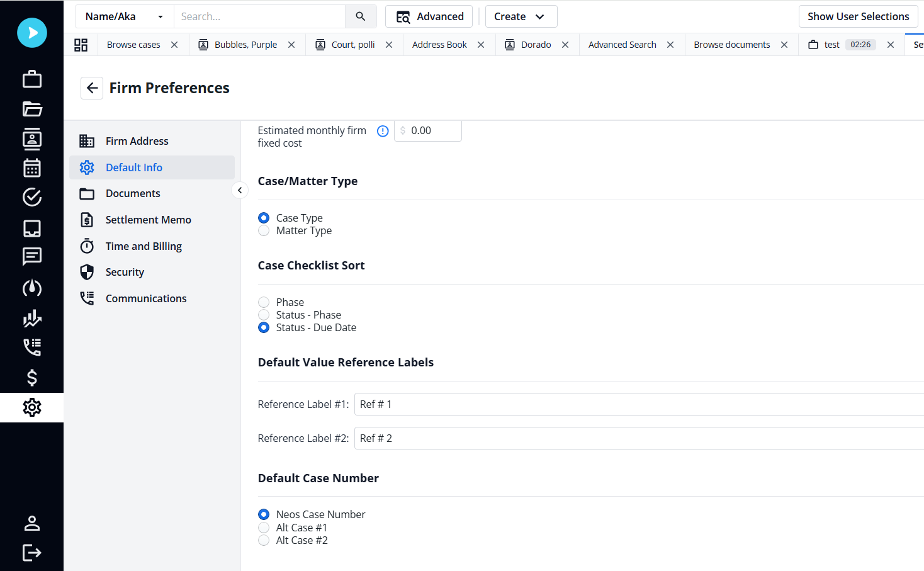
Task: Click the info icon beside fixed cost
Action: point(383,131)
